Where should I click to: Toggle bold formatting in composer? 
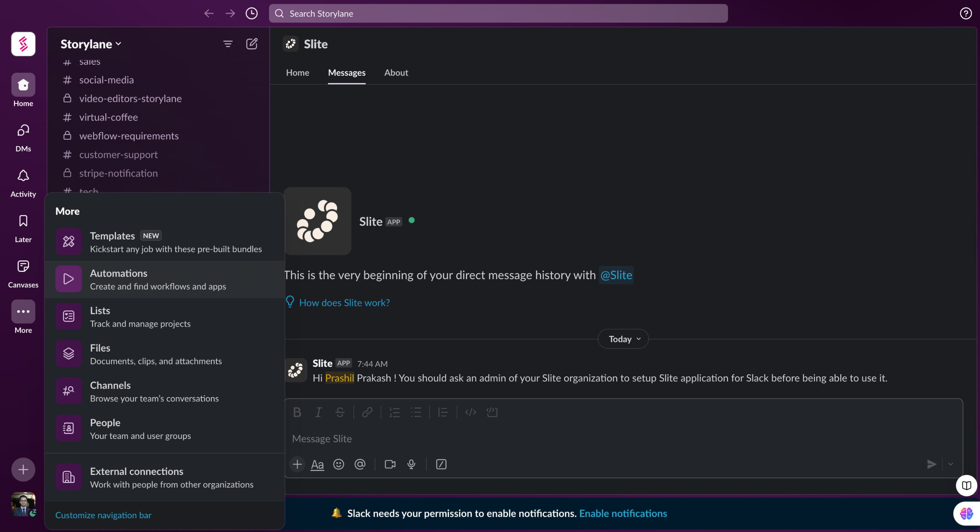pyautogui.click(x=297, y=412)
